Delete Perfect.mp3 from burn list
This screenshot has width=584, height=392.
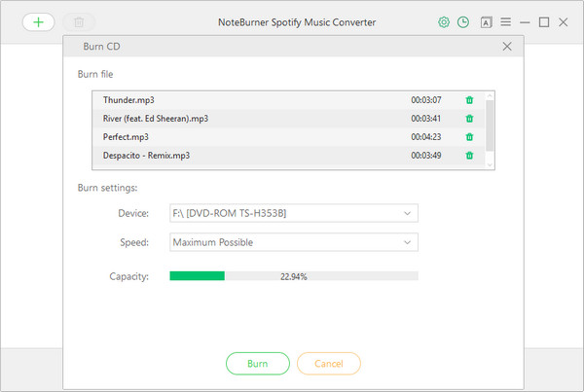pyautogui.click(x=469, y=137)
